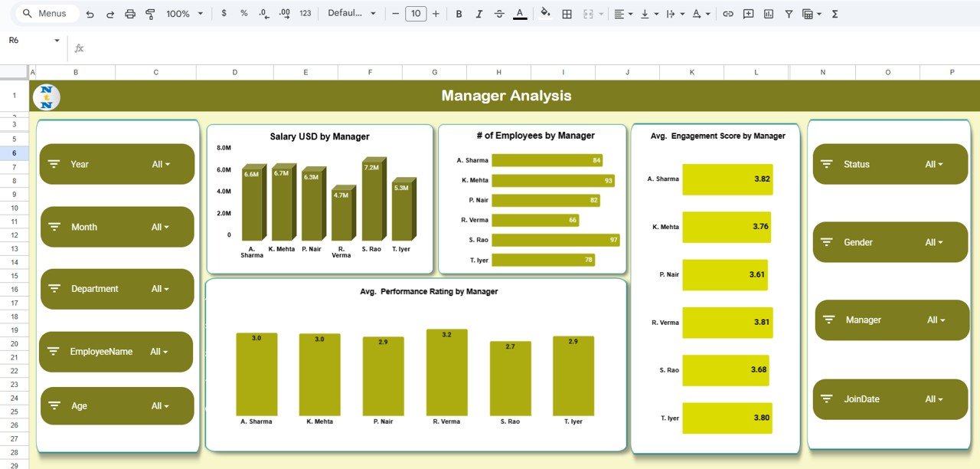This screenshot has height=469, width=980.
Task: Open the Menus search
Action: tap(46, 13)
